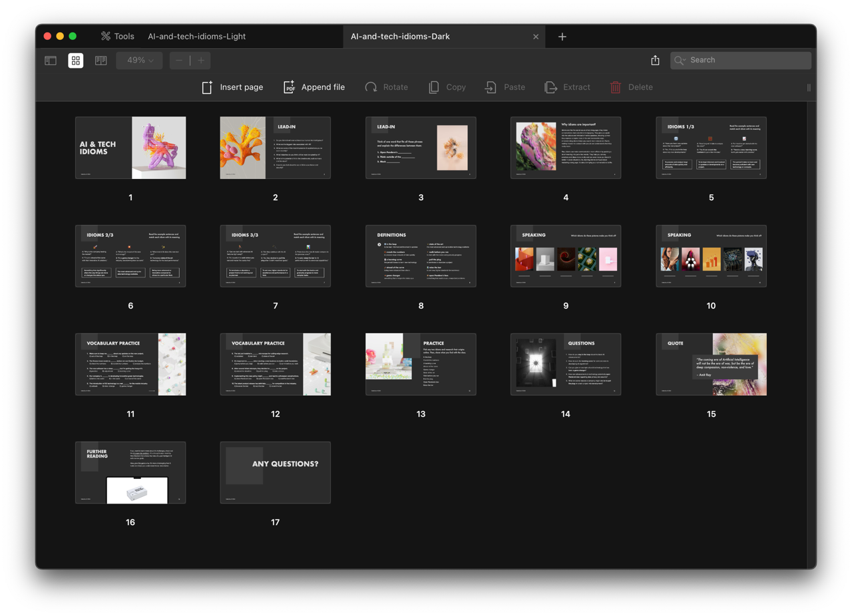Focus the Search field
Image resolution: width=852 pixels, height=616 pixels.
(741, 61)
